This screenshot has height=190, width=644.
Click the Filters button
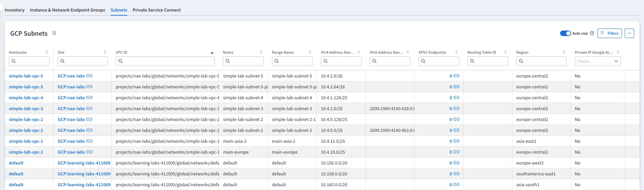[609, 33]
